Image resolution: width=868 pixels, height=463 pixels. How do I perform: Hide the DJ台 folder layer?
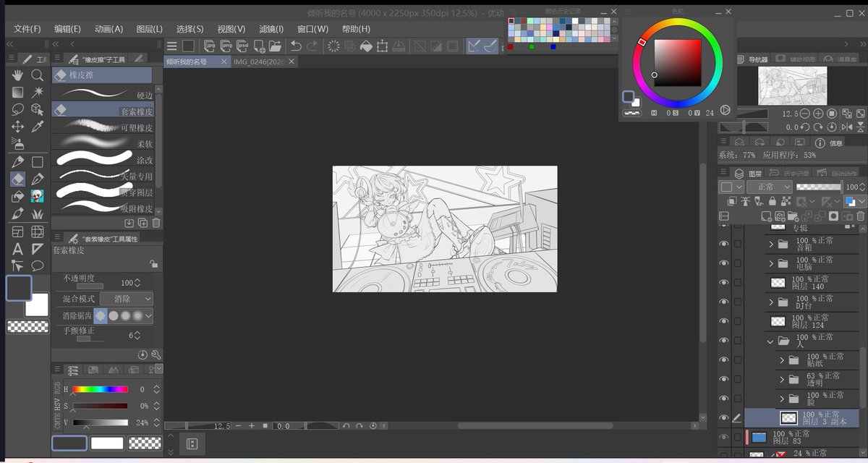point(724,302)
